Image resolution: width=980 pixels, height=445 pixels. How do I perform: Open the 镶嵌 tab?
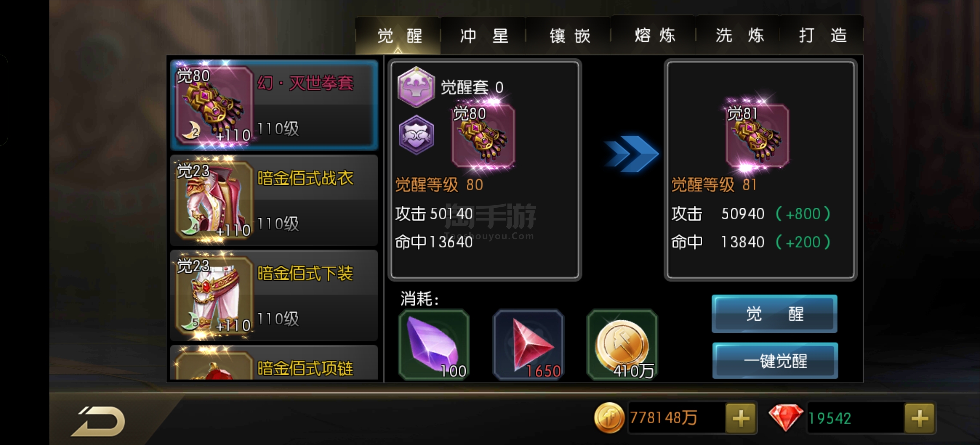click(x=568, y=36)
